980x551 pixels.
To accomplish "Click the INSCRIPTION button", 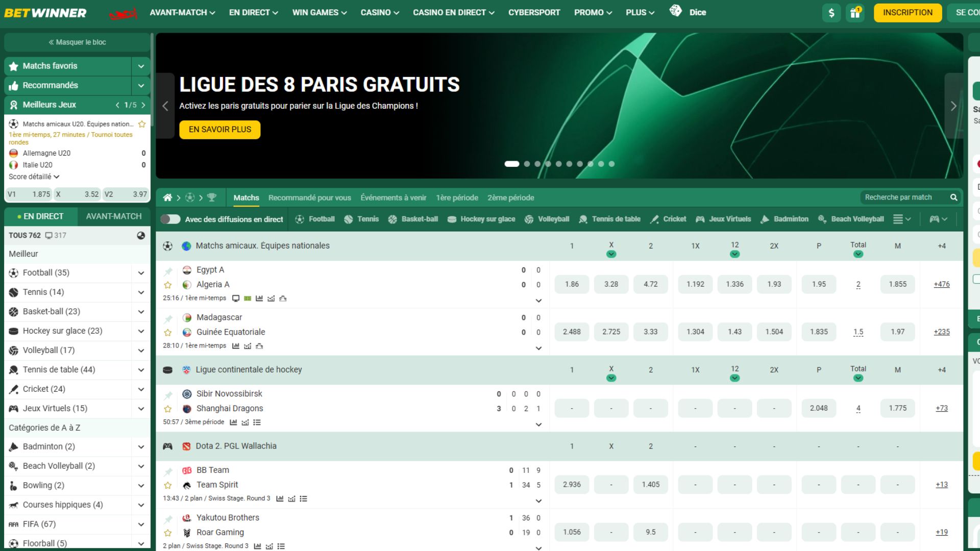I will point(908,12).
